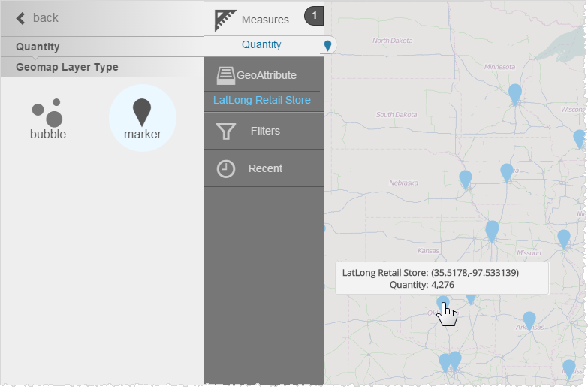Click the Oklahoma marker under the cursor

tap(443, 304)
